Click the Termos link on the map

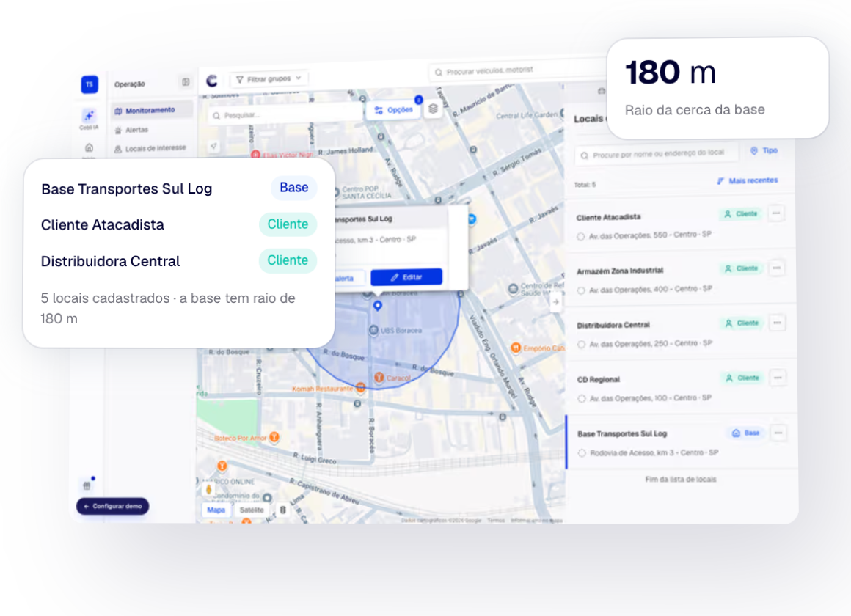pos(495,520)
